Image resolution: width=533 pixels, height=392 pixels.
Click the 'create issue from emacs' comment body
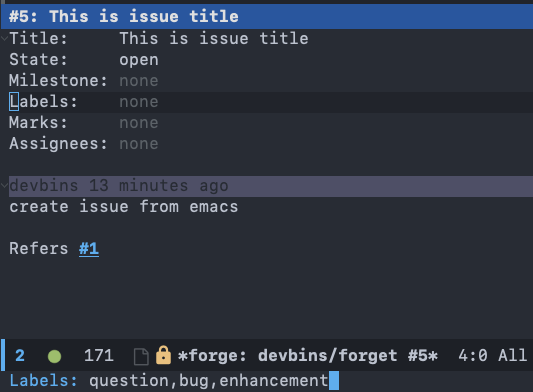pos(124,207)
